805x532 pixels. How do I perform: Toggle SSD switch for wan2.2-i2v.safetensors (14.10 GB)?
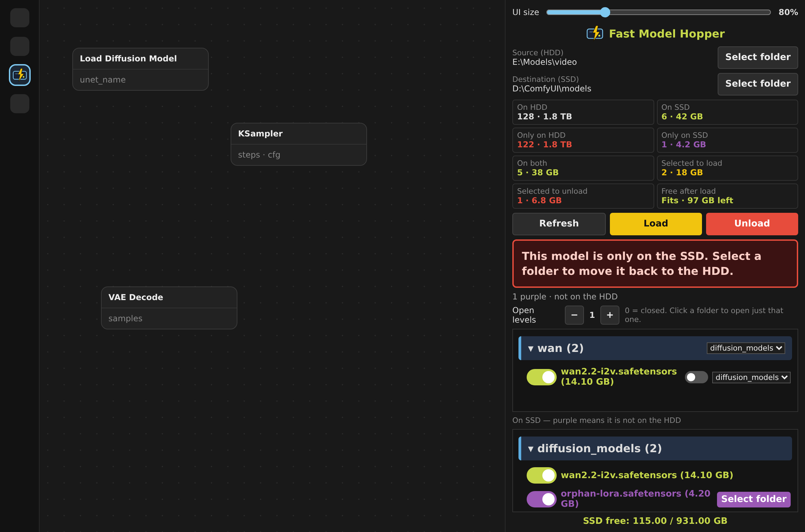point(541,475)
